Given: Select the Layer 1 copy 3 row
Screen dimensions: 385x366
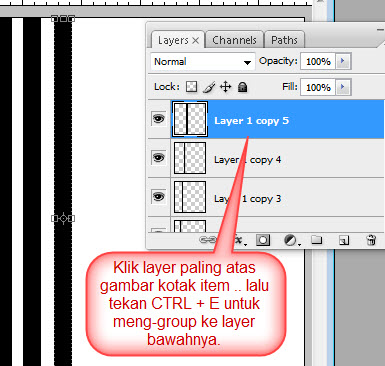Looking at the screenshot, I should (x=266, y=197).
